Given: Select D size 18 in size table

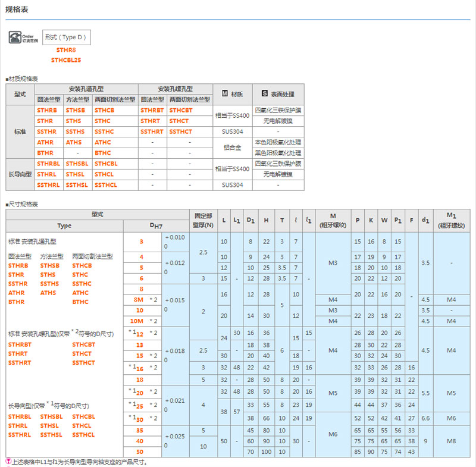Looking at the screenshot, I should tap(140, 380).
